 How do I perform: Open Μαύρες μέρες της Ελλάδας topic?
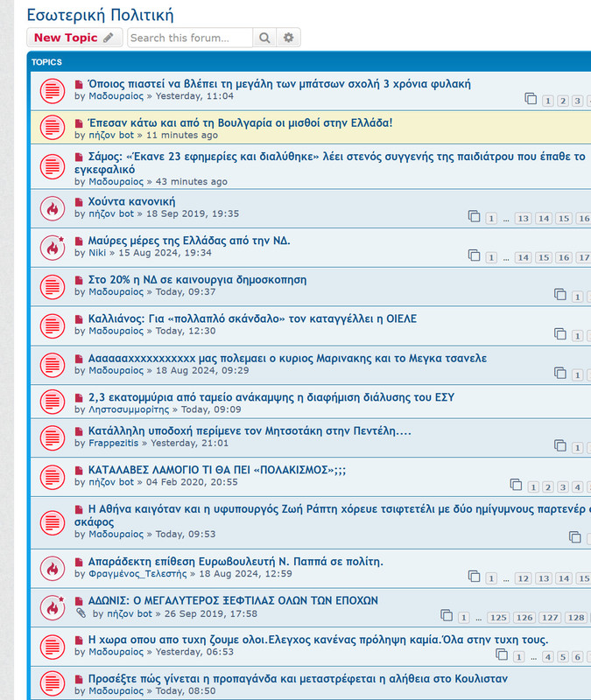(x=189, y=241)
